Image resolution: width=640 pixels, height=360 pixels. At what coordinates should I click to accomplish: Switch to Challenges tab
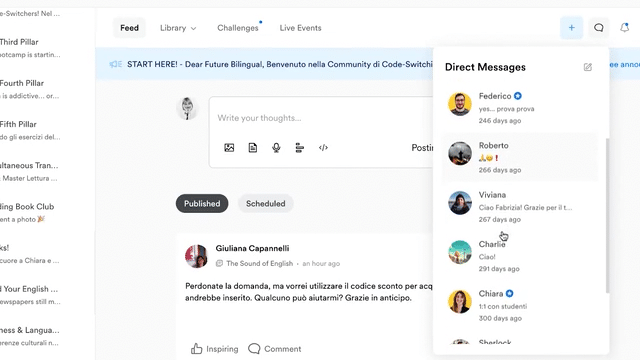[x=238, y=28]
